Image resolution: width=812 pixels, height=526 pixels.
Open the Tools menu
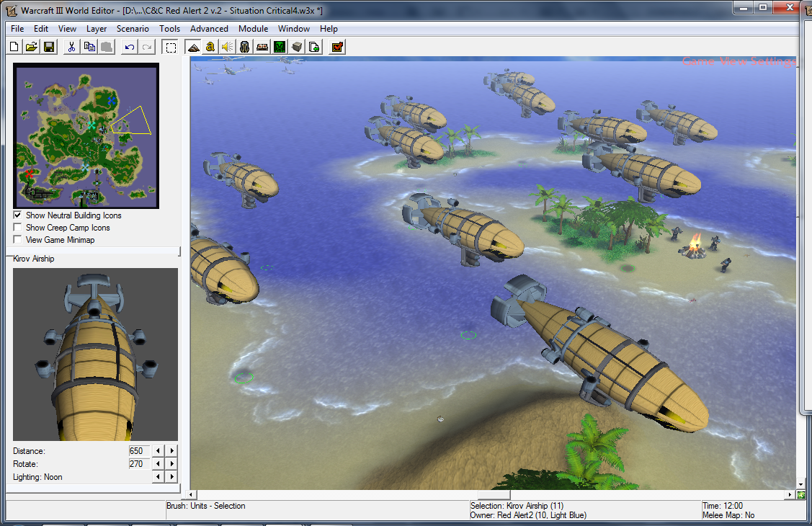pos(169,29)
